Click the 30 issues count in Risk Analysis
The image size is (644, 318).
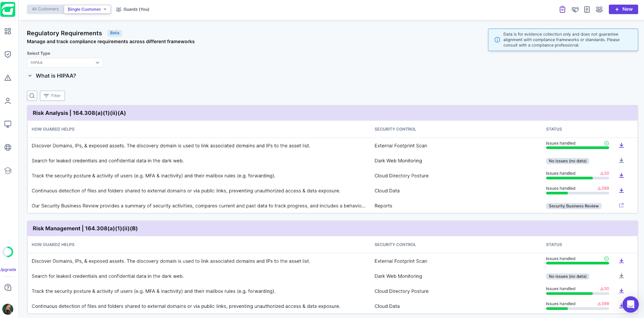(605, 173)
